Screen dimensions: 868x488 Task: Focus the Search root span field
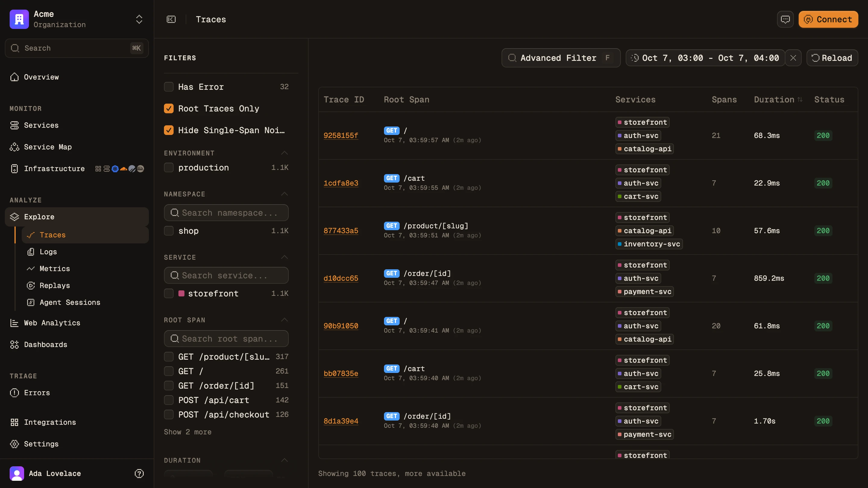point(226,339)
